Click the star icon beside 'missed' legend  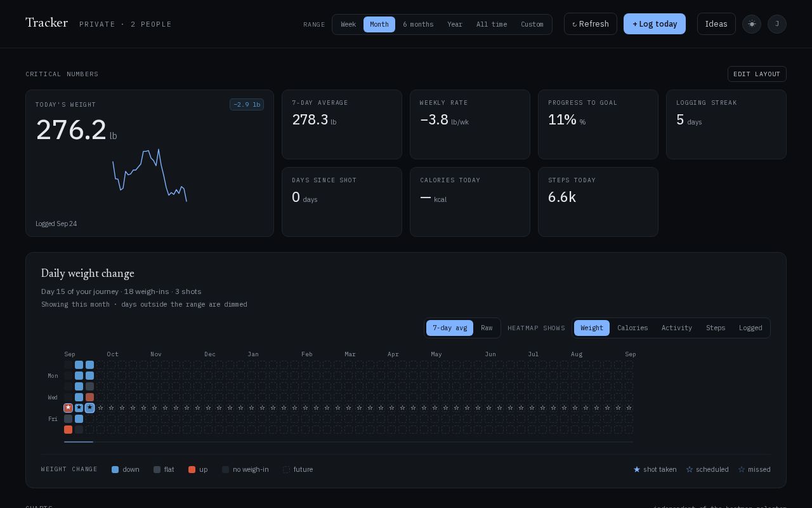tap(742, 469)
